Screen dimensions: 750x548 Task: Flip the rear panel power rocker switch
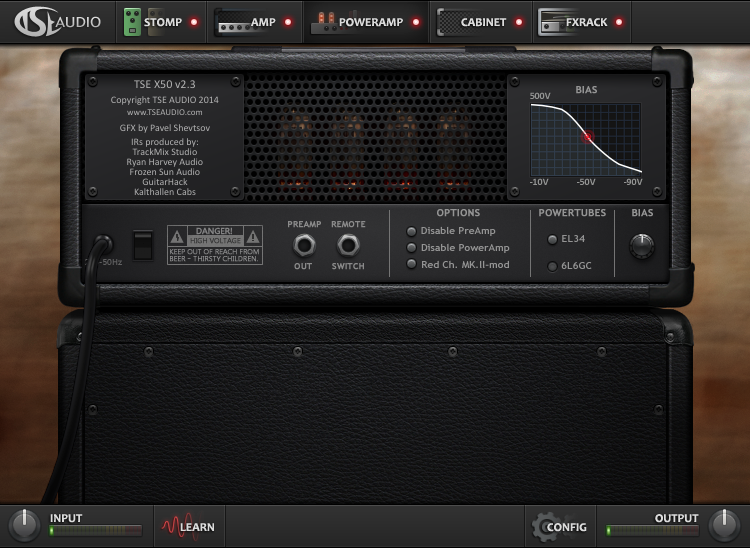click(x=143, y=246)
